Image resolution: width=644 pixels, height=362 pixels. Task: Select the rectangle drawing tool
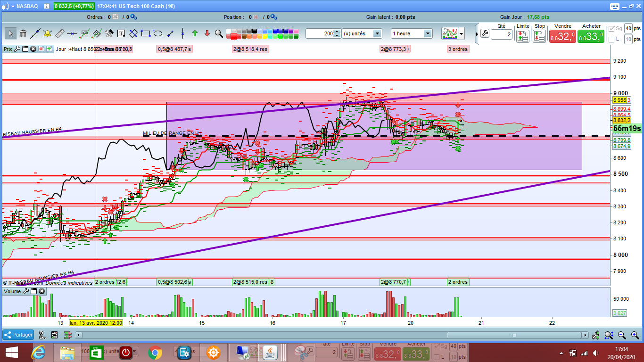pyautogui.click(x=146, y=33)
